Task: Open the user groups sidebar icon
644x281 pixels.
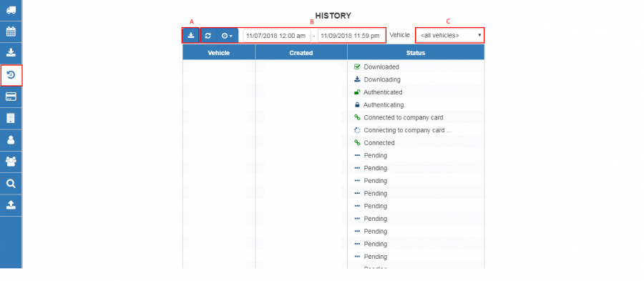Action: 11,162
